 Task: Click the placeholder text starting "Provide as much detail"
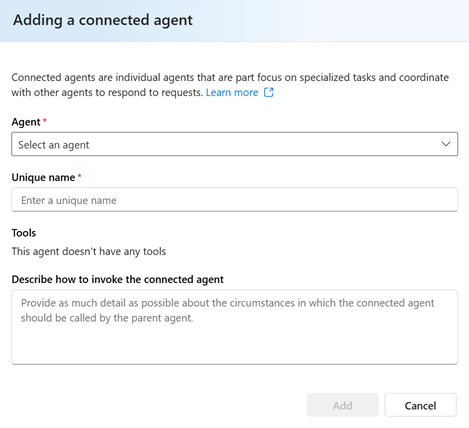tap(227, 310)
